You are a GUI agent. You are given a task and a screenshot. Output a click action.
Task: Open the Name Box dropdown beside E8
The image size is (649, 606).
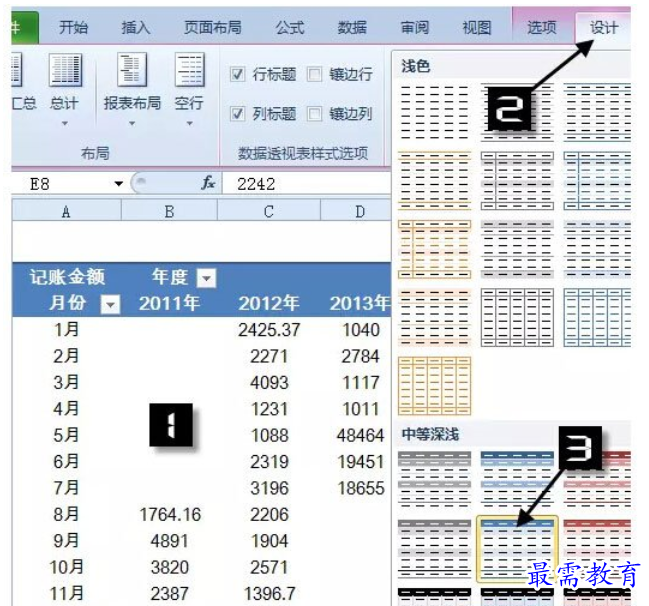119,184
